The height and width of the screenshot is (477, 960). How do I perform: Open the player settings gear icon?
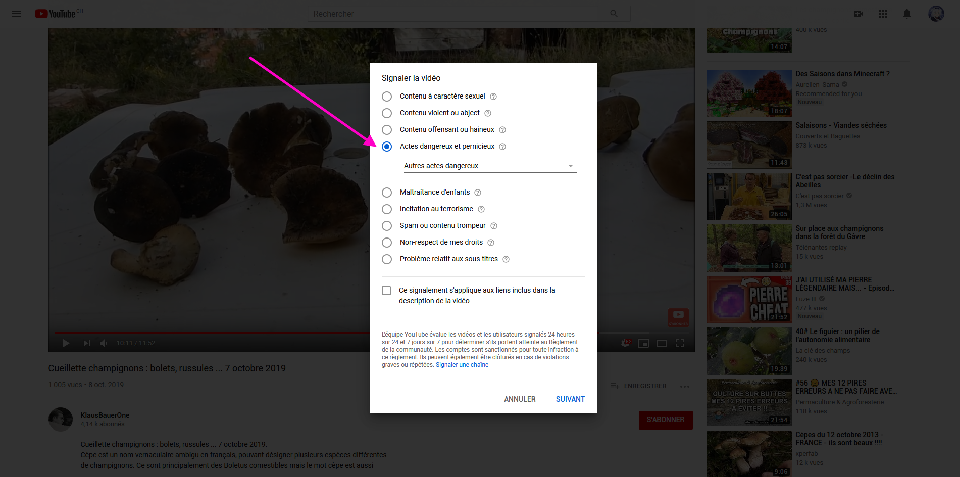pos(625,344)
